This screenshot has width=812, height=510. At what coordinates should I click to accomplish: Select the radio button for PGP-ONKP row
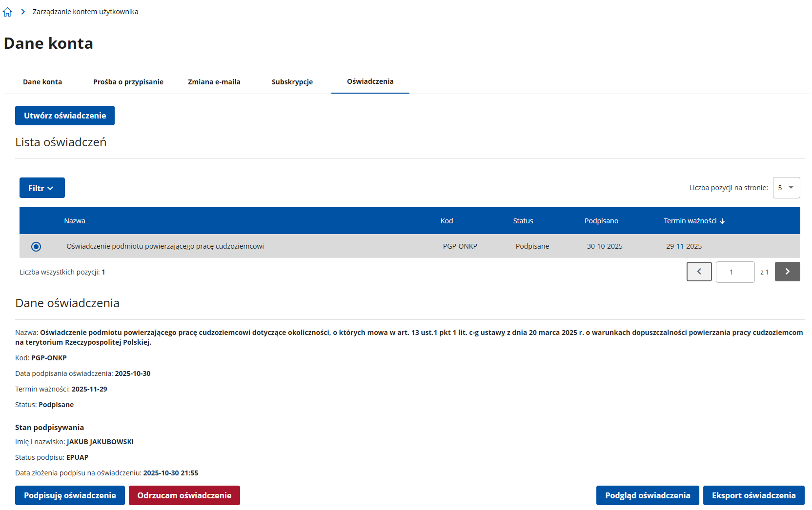click(x=36, y=247)
